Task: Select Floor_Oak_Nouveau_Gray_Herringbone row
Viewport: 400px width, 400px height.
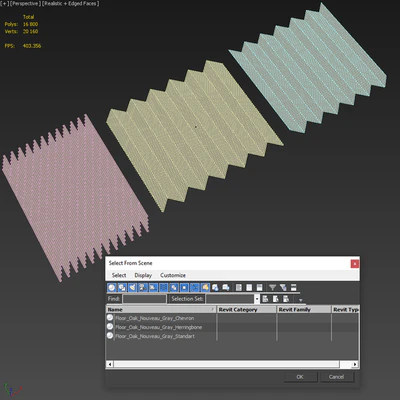Action: click(158, 327)
